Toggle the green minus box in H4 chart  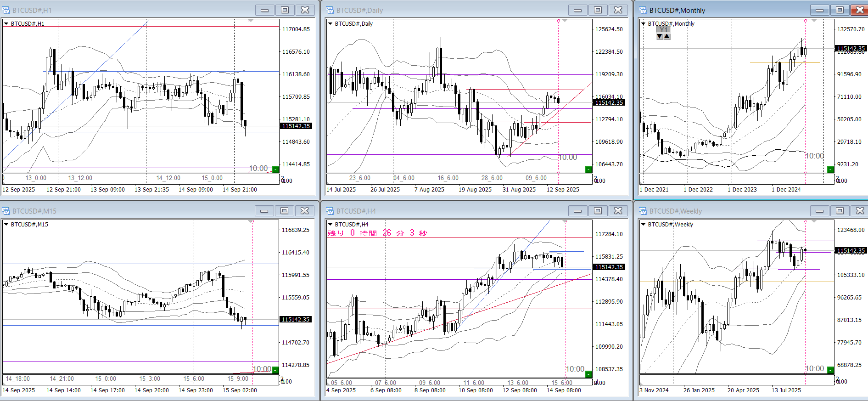click(x=588, y=374)
